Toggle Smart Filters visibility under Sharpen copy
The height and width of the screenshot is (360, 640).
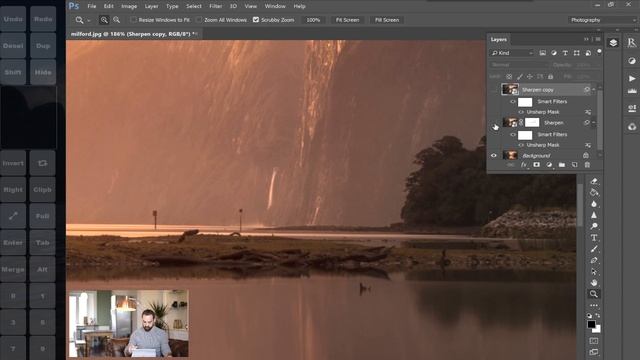[x=513, y=102]
